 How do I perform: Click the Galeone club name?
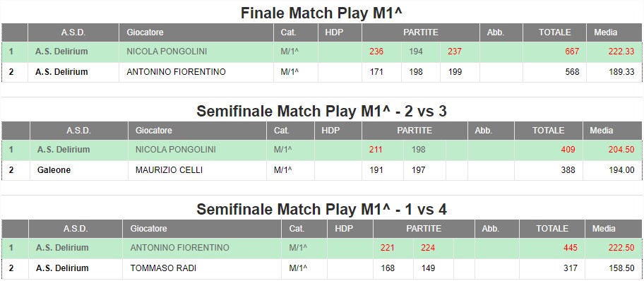click(x=54, y=170)
